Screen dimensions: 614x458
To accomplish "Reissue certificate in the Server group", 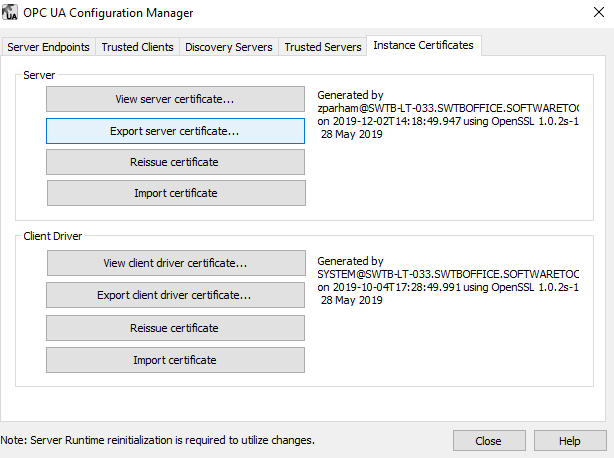I will [175, 162].
